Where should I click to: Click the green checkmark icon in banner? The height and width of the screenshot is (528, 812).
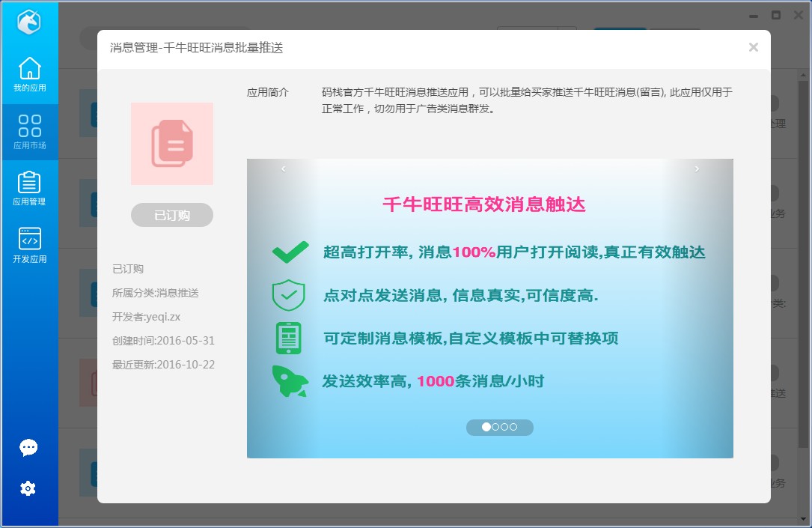point(290,252)
